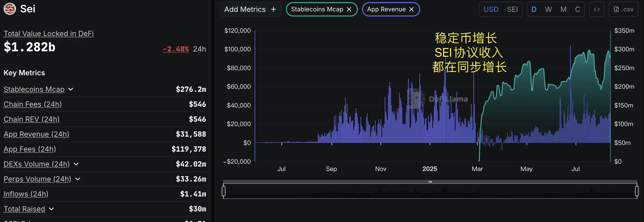Click the Sep x-axis label

pos(331,169)
